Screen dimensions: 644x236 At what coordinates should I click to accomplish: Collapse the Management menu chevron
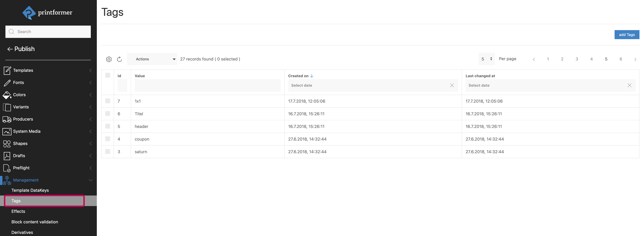[90, 180]
